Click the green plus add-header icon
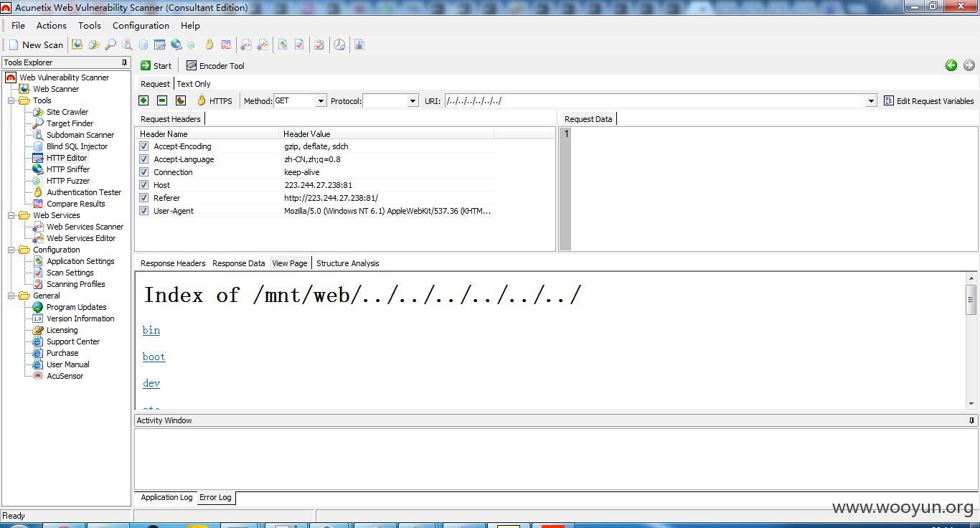The image size is (980, 528). pyautogui.click(x=143, y=100)
